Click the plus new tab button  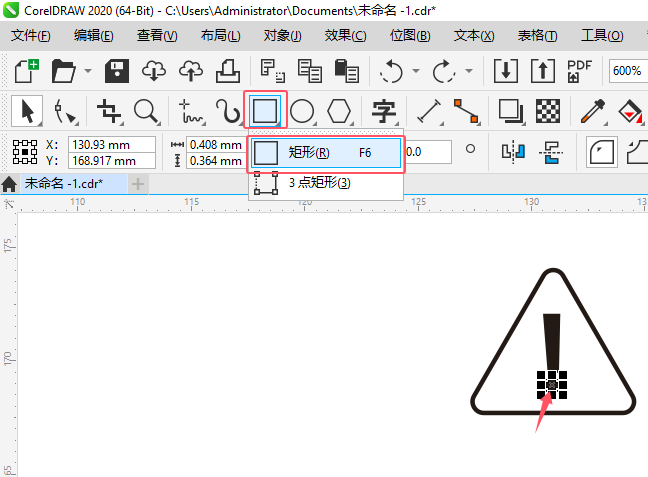(138, 184)
